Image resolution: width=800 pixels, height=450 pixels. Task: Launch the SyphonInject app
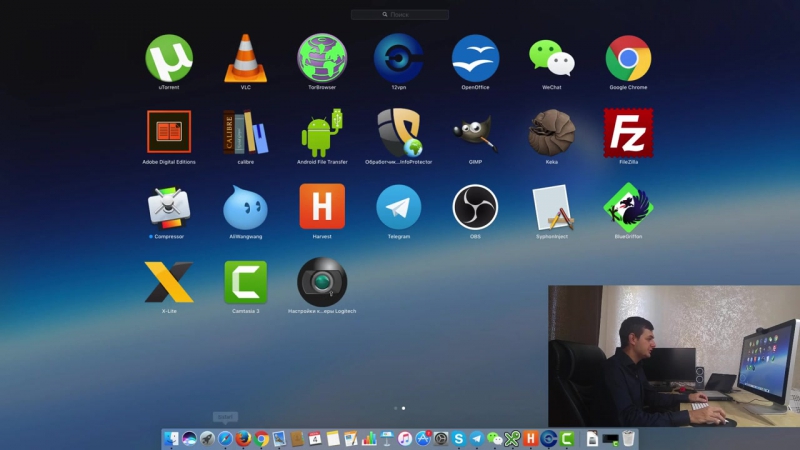point(552,208)
